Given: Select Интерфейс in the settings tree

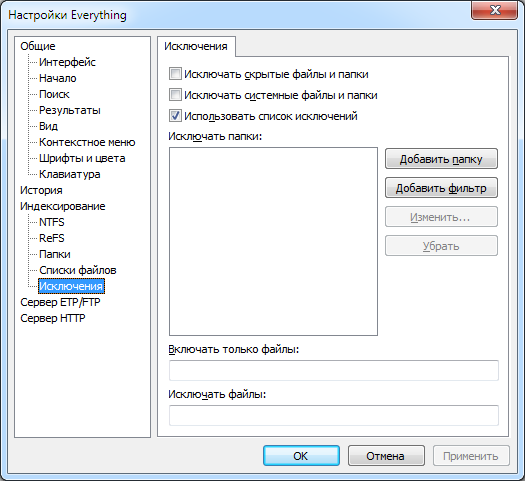Looking at the screenshot, I should pos(67,62).
